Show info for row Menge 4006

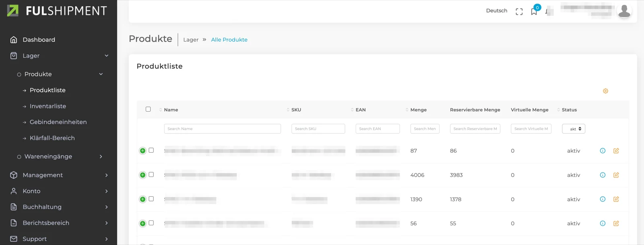click(x=603, y=175)
